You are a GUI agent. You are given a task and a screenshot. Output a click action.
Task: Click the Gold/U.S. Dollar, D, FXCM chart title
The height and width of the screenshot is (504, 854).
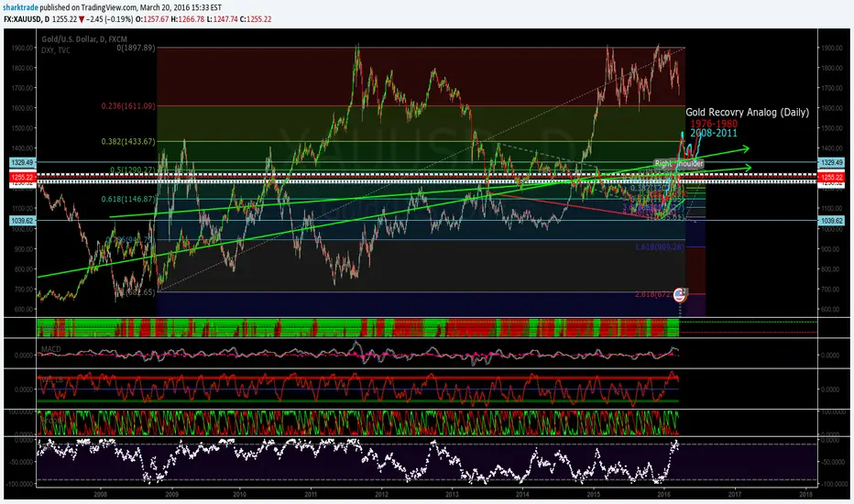click(x=84, y=39)
